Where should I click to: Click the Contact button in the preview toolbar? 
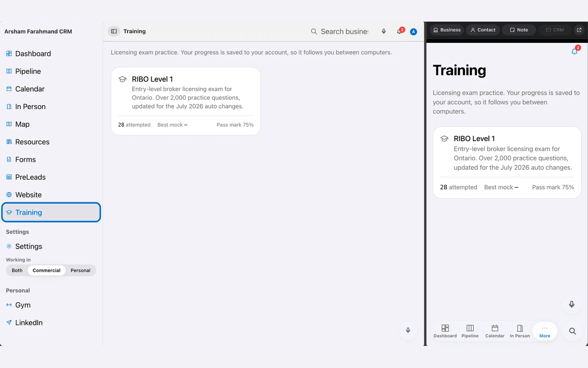(483, 30)
